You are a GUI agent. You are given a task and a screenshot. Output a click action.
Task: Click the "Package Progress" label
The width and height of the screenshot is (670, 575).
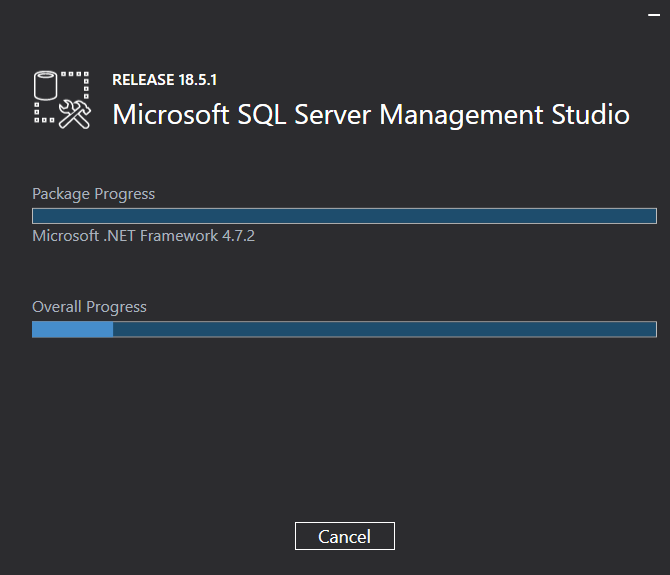coord(94,194)
